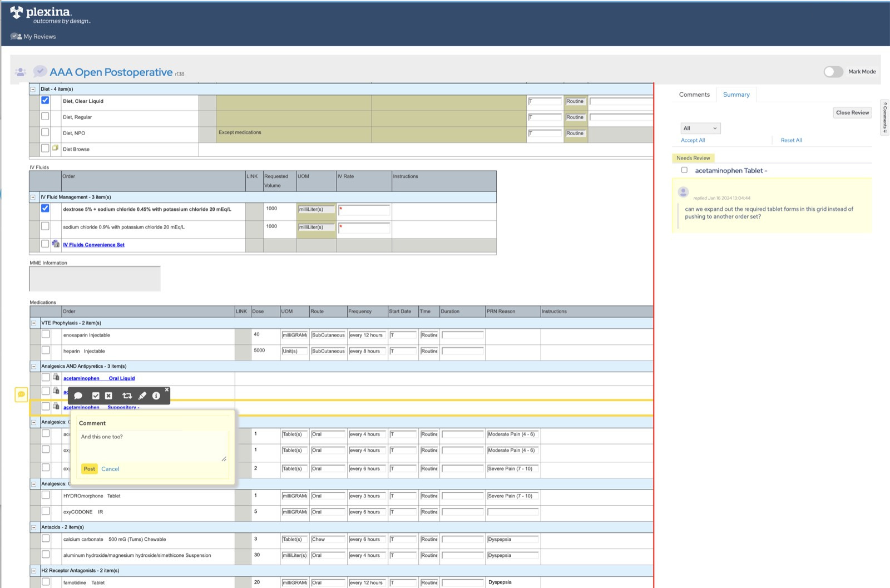The width and height of the screenshot is (890, 588).
Task: Open My Reviews in the top navigation
Action: coord(33,37)
